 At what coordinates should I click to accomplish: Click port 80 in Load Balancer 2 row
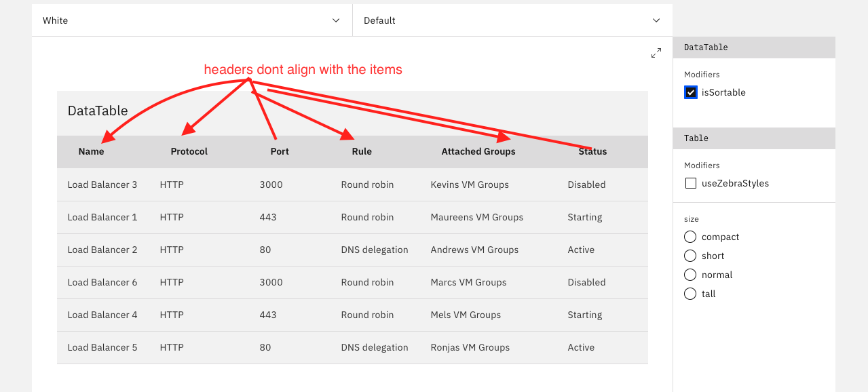[265, 250]
